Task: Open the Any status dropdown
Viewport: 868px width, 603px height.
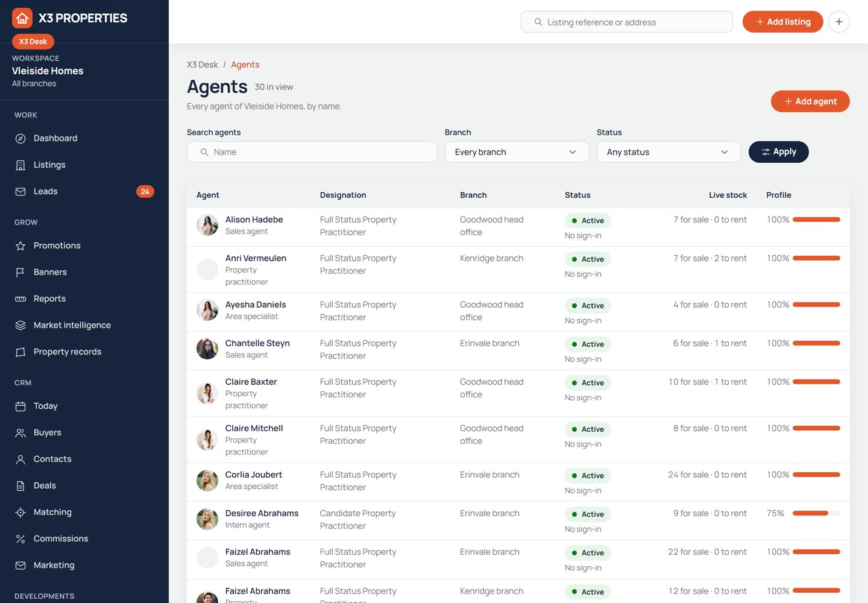Action: tap(668, 152)
